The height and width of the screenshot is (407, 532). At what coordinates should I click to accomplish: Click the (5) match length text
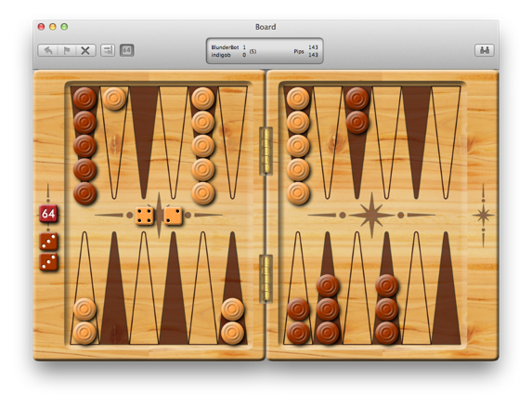[253, 51]
